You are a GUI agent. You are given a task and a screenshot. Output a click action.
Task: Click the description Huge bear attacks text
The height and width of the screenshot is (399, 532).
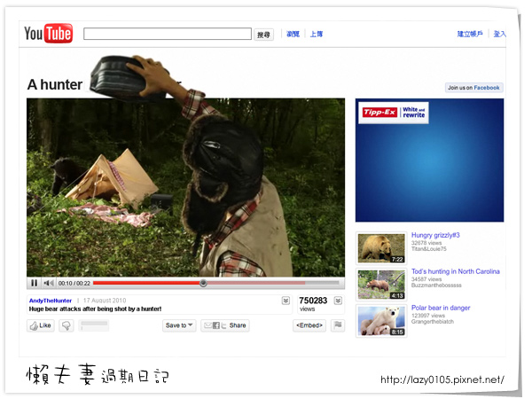point(95,309)
